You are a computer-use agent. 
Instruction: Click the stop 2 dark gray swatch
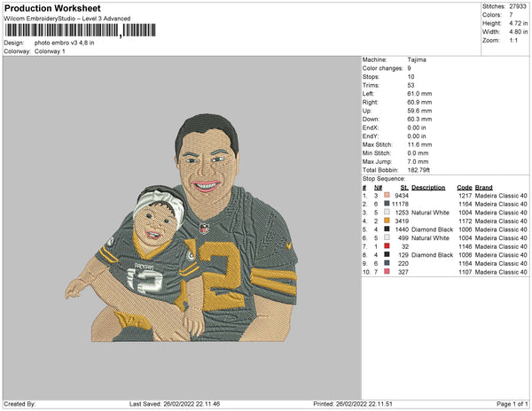[387, 204]
